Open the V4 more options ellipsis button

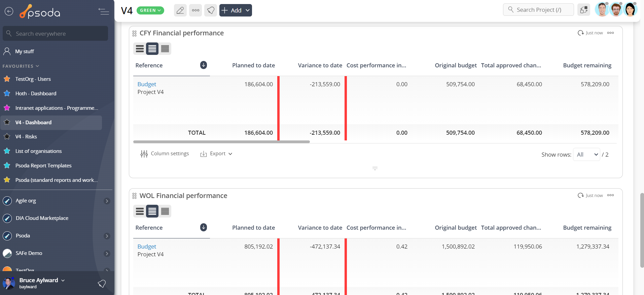(x=195, y=10)
